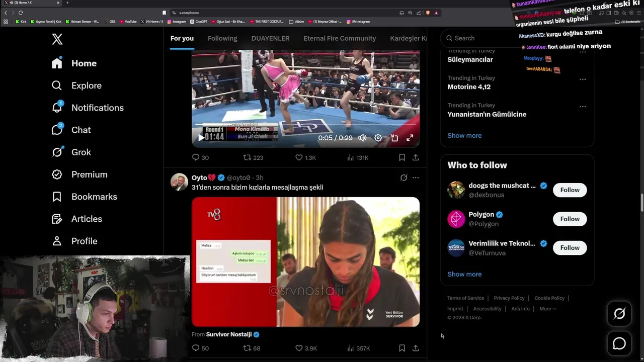Open Oyto's profile avatar
The height and width of the screenshot is (362, 644).
[x=180, y=182]
